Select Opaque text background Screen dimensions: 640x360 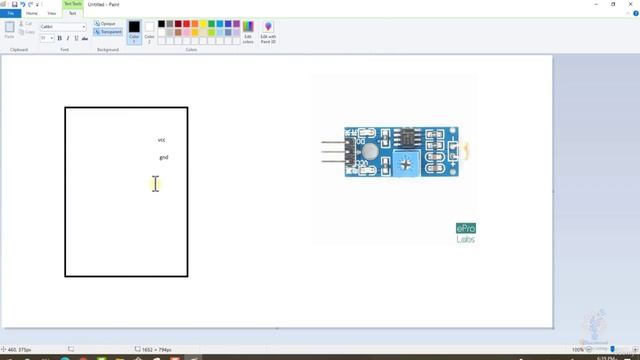105,24
